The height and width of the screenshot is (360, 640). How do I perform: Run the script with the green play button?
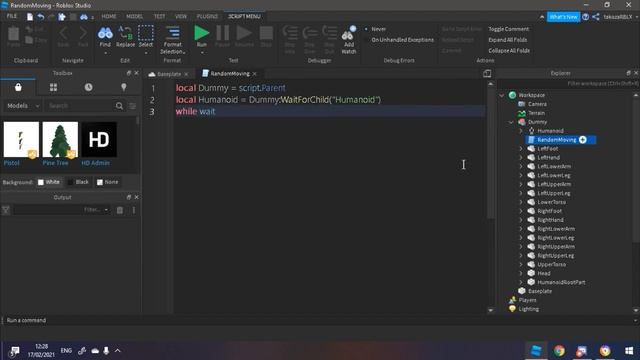(202, 33)
